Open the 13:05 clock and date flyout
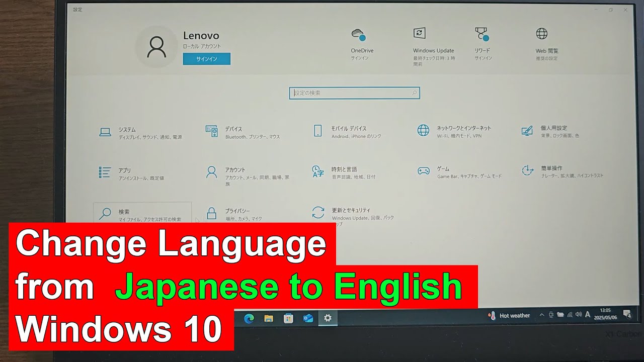Screen dimensions: 644x362 tap(605, 314)
